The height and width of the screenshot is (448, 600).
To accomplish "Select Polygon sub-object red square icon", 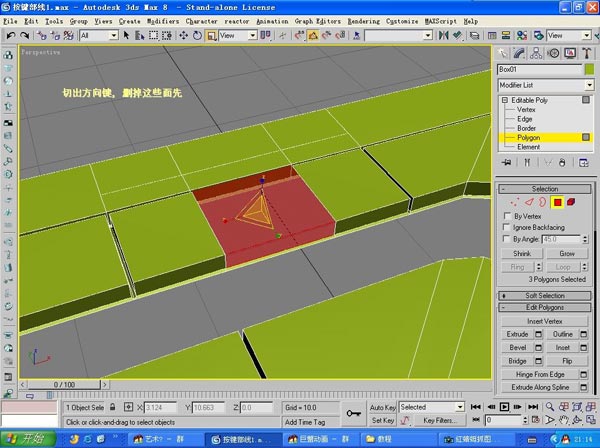I will pos(557,202).
